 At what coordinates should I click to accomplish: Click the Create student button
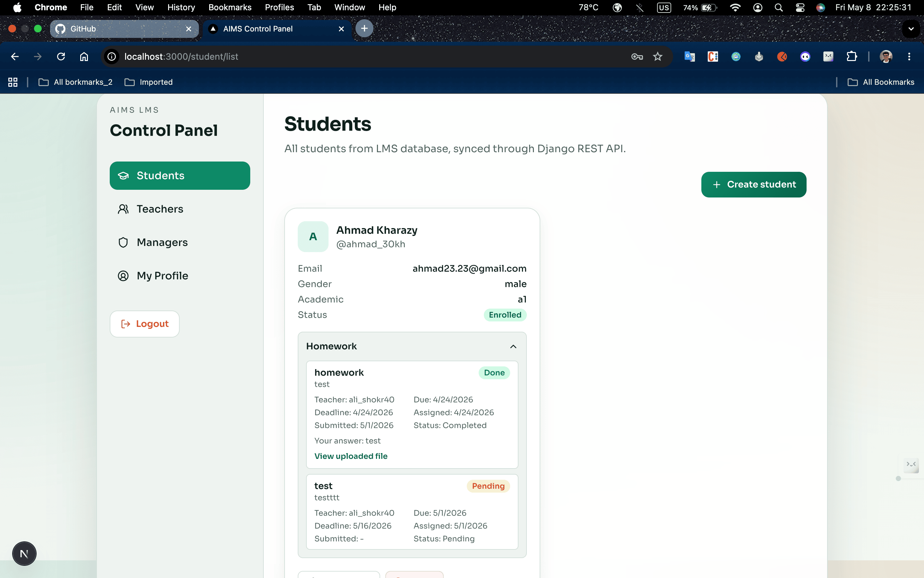click(754, 185)
